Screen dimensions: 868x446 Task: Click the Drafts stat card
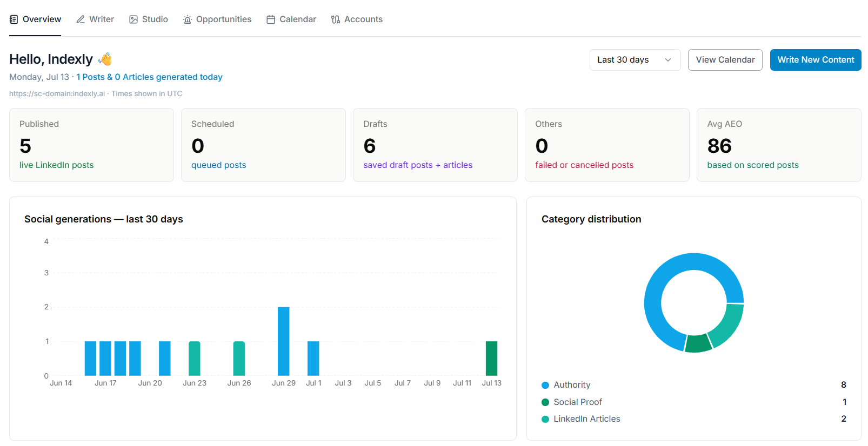[435, 145]
